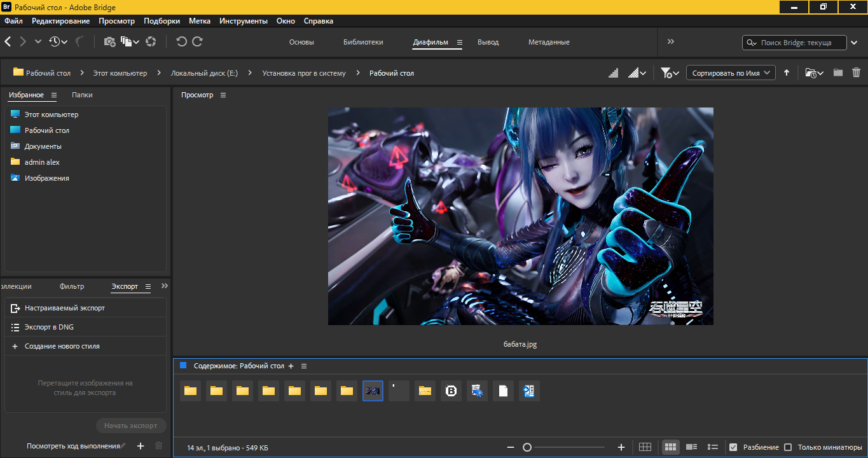
Task: Go back with the left arrow
Action: pyautogui.click(x=8, y=42)
